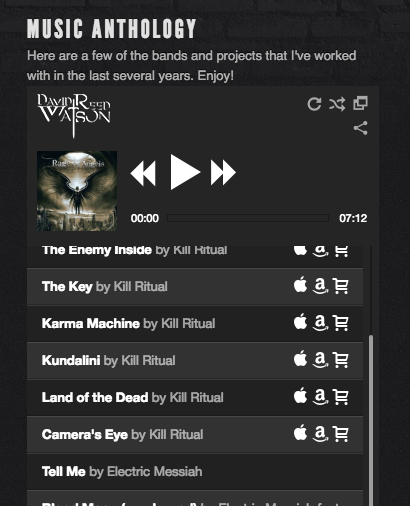Open Amazon link for Camera's Eye
The height and width of the screenshot is (506, 410).
click(320, 434)
